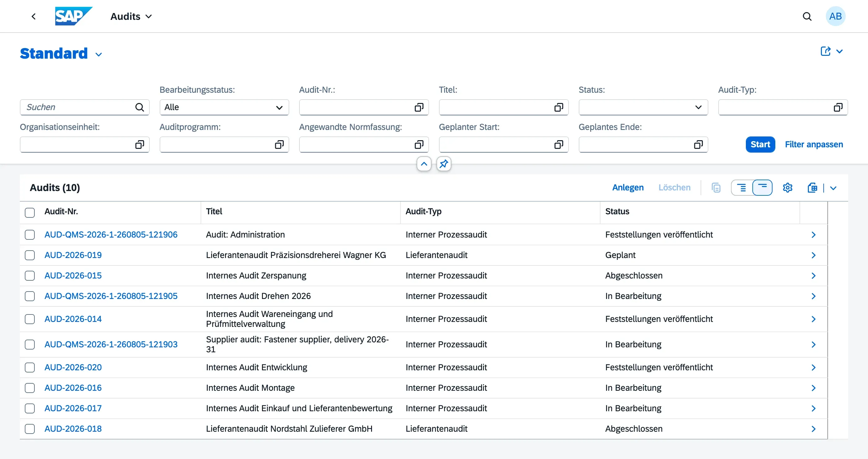Click the export to spreadsheet icon
868x459 pixels.
pyautogui.click(x=813, y=188)
